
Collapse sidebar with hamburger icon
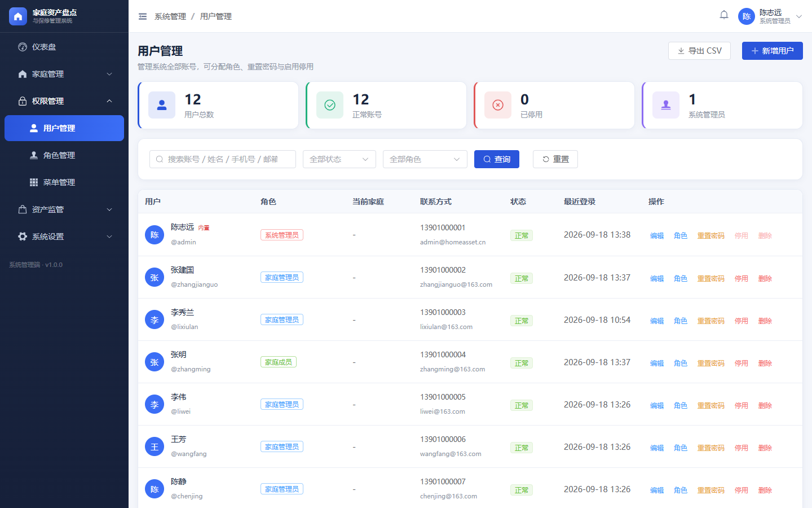point(143,16)
